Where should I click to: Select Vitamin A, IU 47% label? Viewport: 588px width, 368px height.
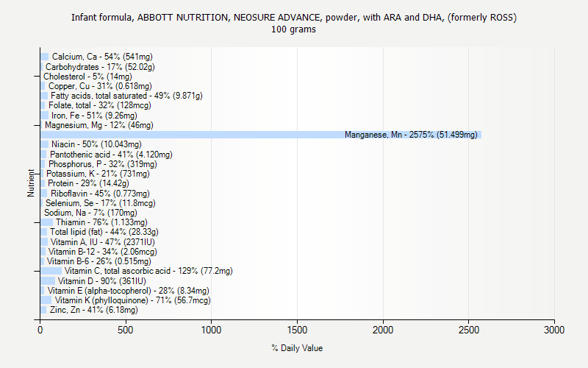point(103,242)
